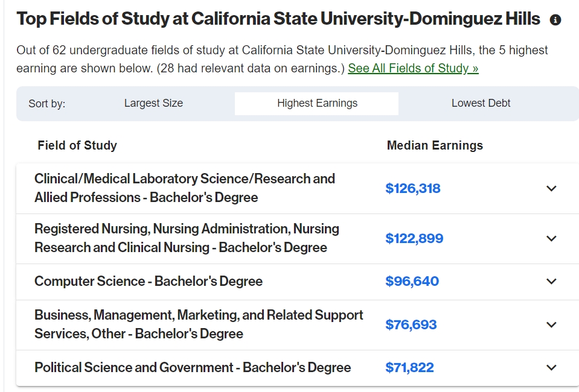Select Registered Nursing field of study title
The width and height of the screenshot is (579, 392).
(x=187, y=238)
